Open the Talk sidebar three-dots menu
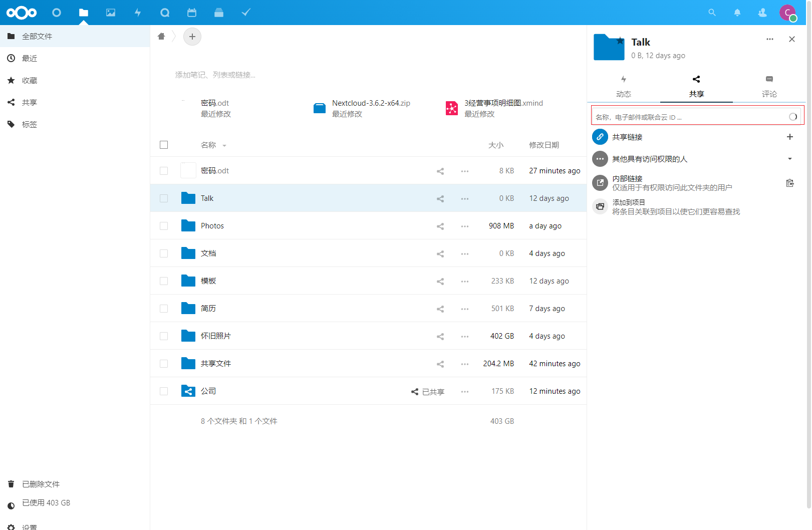Image resolution: width=812 pixels, height=530 pixels. [769, 39]
